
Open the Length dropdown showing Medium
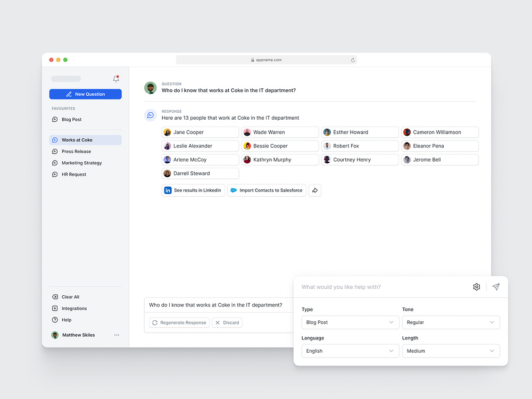click(451, 351)
